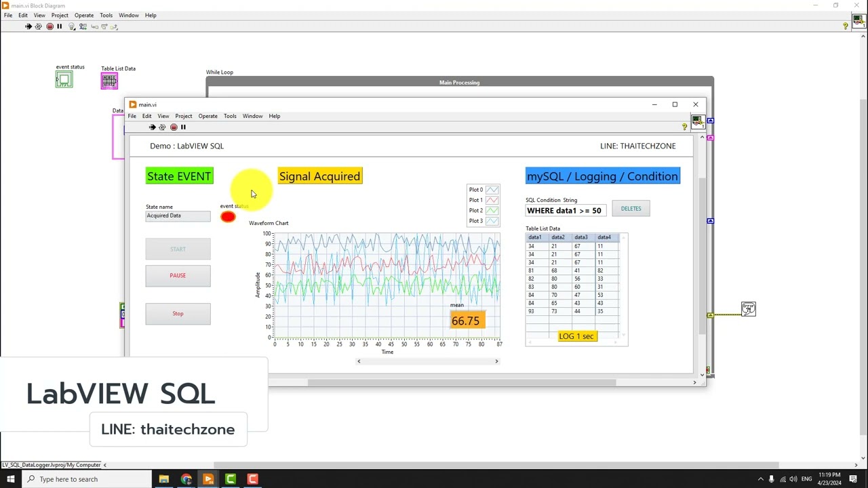Click the PAUSE button

click(x=178, y=276)
